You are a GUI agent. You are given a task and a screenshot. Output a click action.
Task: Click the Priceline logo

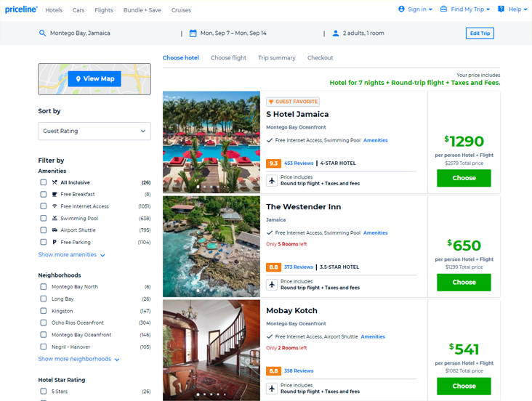(21, 9)
